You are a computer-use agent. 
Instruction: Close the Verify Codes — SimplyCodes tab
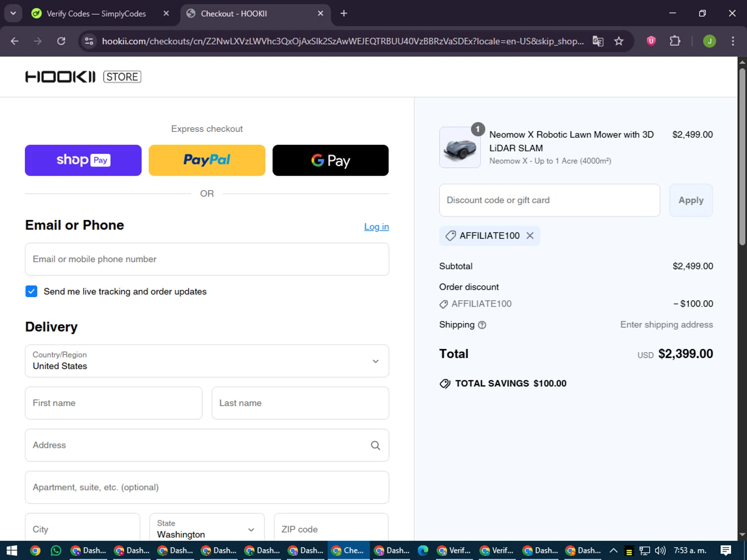pyautogui.click(x=166, y=13)
